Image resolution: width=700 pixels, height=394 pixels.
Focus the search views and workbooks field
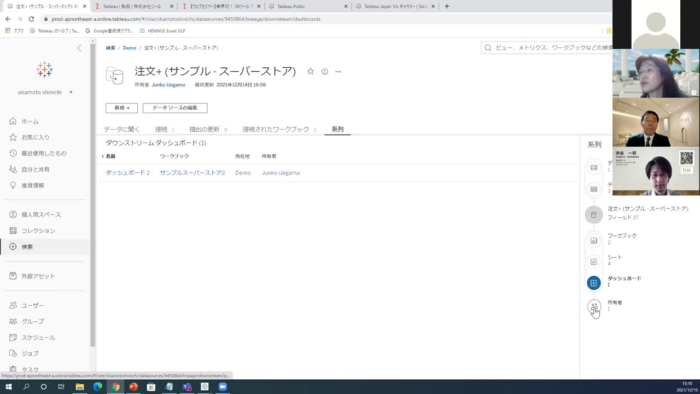point(547,47)
